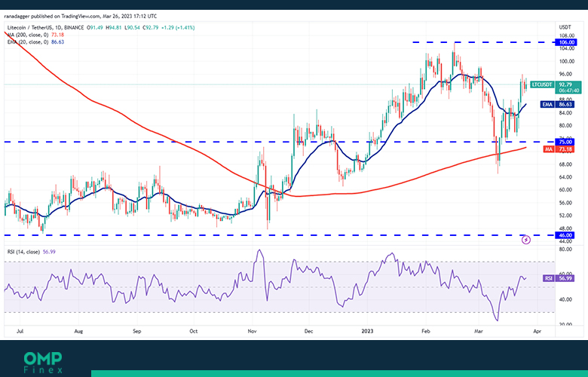
Task: Click the red MA 73.18 axis label
Action: click(559, 149)
